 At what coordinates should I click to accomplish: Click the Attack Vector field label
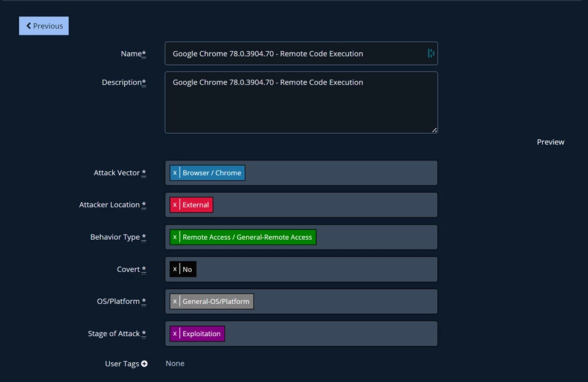click(x=119, y=173)
